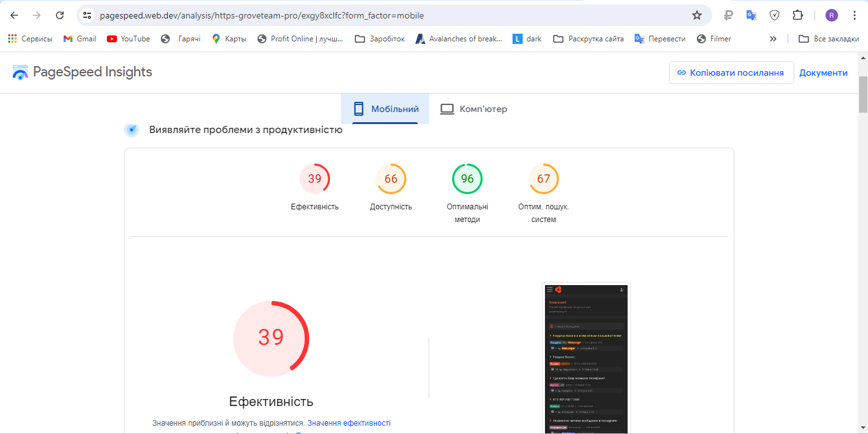The height and width of the screenshot is (434, 868).
Task: Open the Заробіток bookmarks folder
Action: point(380,39)
